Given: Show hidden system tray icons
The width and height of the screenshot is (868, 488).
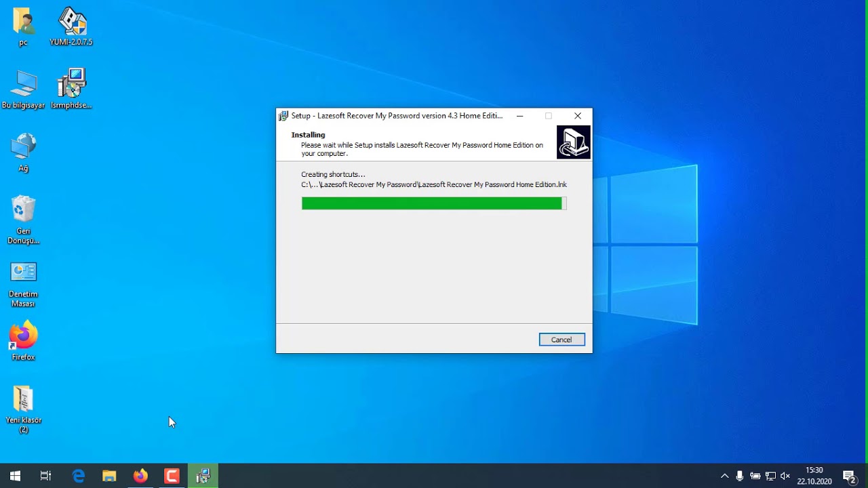Looking at the screenshot, I should 724,476.
